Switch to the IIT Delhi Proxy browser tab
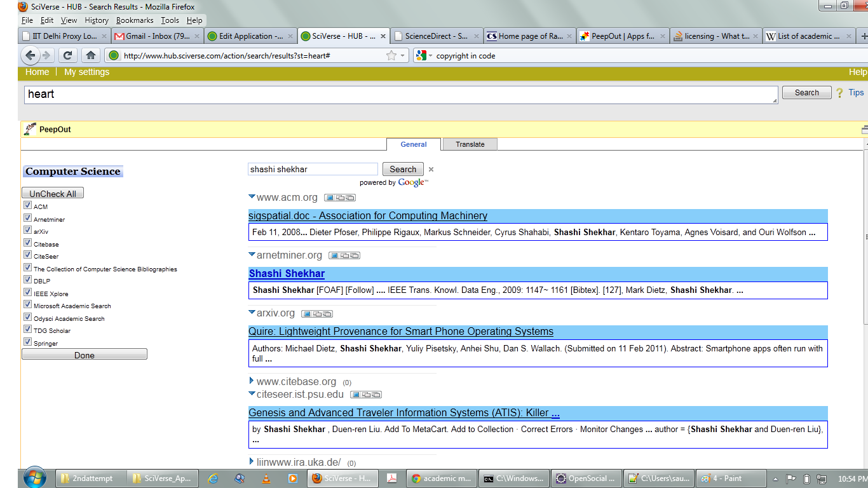Image resolution: width=868 pixels, height=488 pixels. pos(65,36)
